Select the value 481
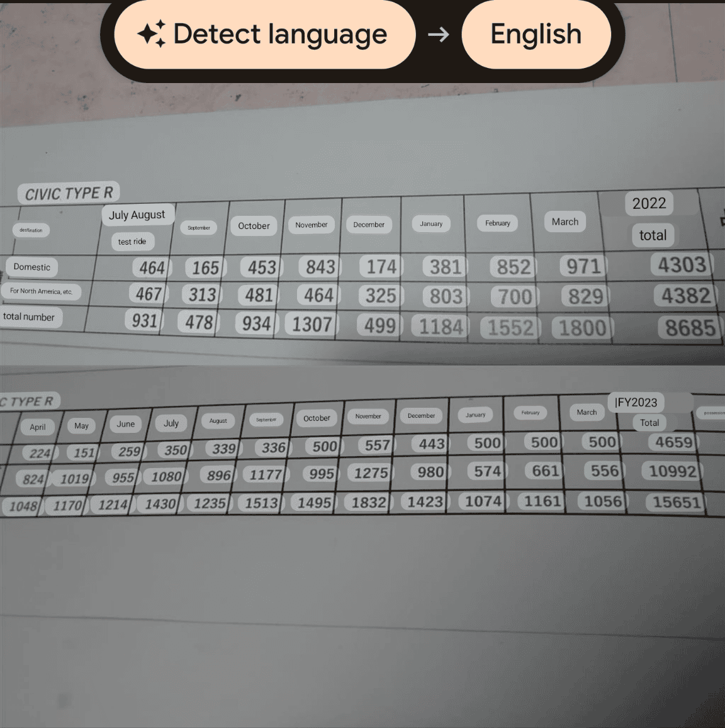 point(258,295)
